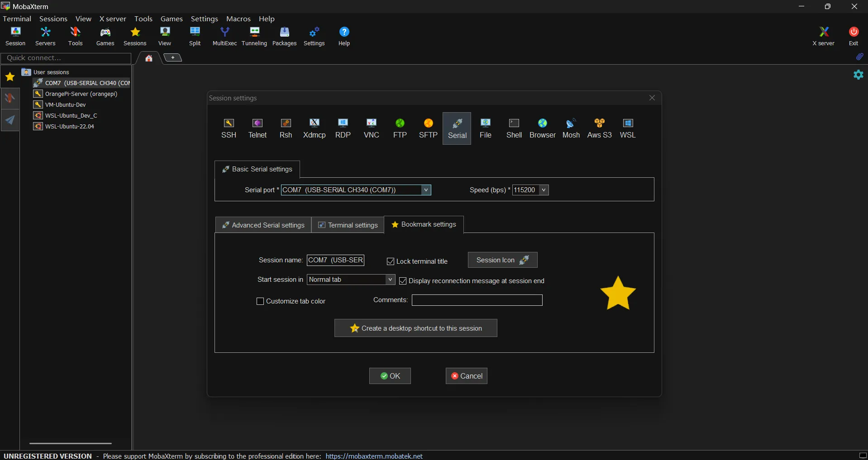Expand Start session in dropdown
868x460 pixels.
click(x=390, y=280)
